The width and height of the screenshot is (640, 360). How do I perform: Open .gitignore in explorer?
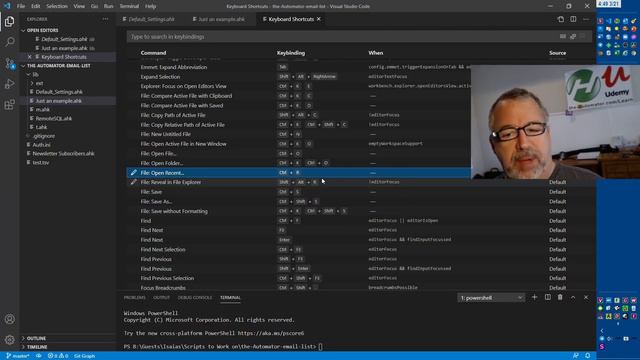click(44, 136)
